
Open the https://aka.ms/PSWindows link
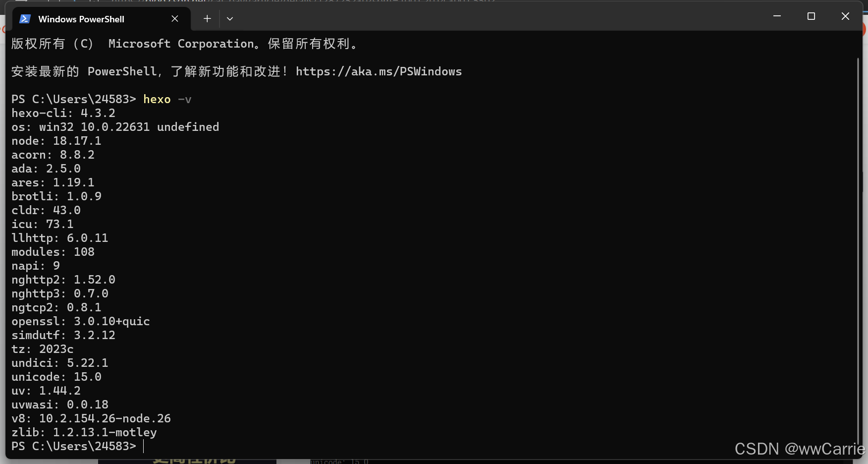[379, 72]
